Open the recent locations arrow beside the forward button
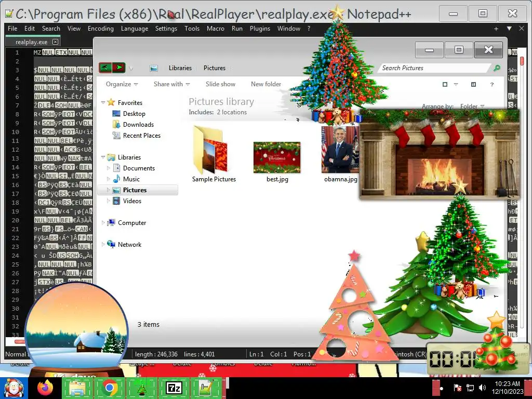This screenshot has width=532, height=399. (131, 68)
